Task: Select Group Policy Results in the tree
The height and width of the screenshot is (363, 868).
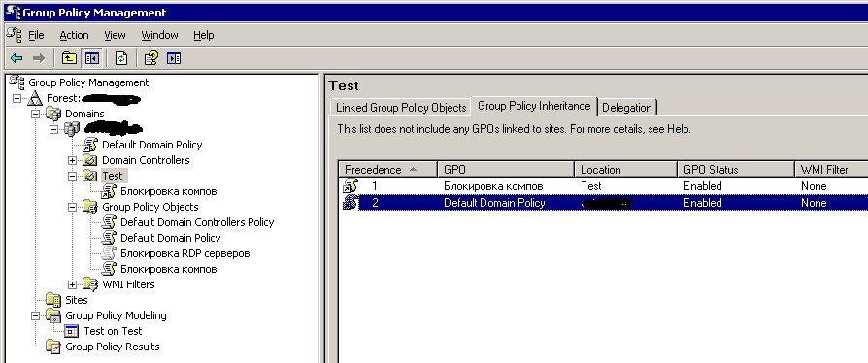Action: tap(113, 346)
